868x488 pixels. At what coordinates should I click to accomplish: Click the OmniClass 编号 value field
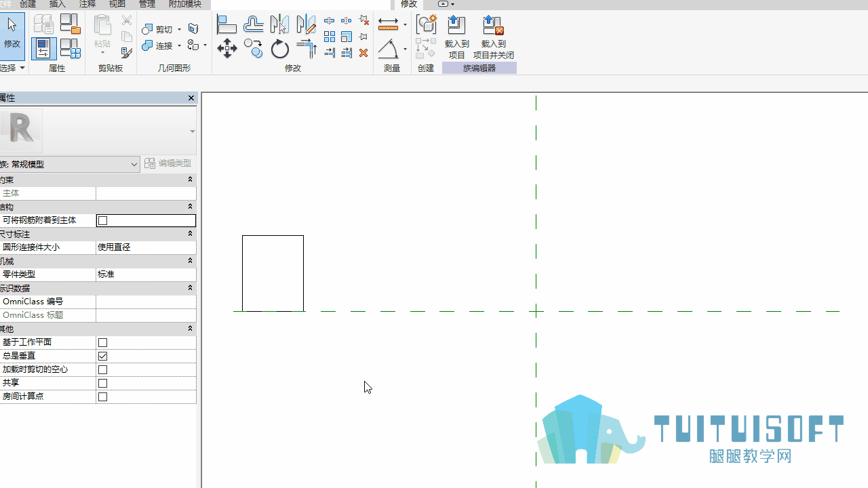point(146,302)
